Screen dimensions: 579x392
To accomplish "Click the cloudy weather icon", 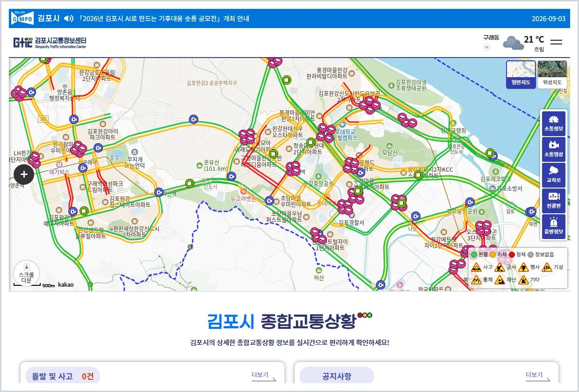I will click(x=513, y=43).
